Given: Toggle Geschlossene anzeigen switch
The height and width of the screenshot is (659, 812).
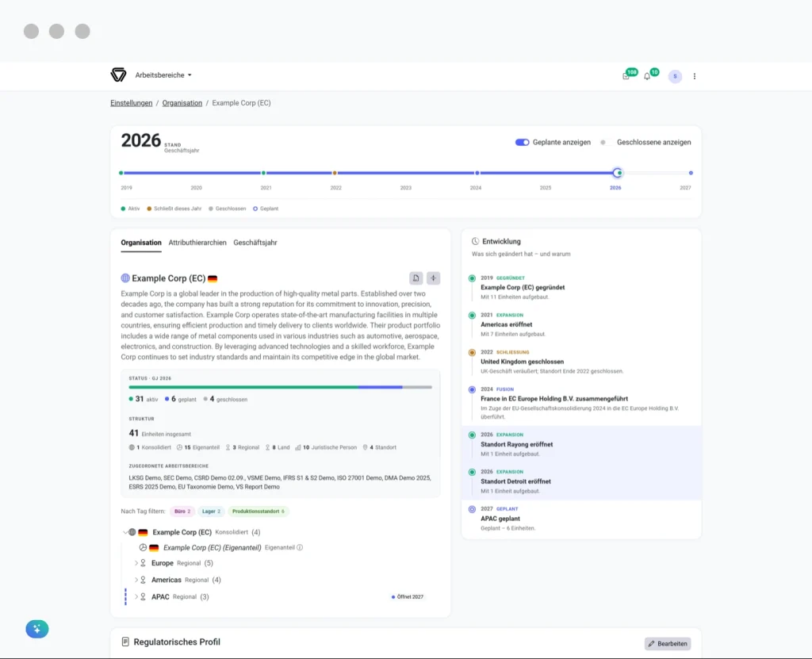Looking at the screenshot, I should [x=605, y=142].
